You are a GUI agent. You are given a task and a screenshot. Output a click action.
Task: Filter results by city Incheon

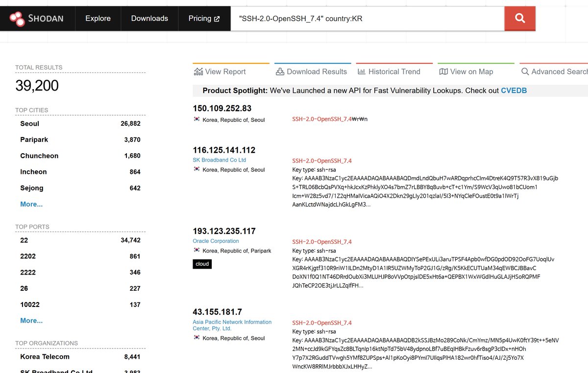(x=33, y=172)
